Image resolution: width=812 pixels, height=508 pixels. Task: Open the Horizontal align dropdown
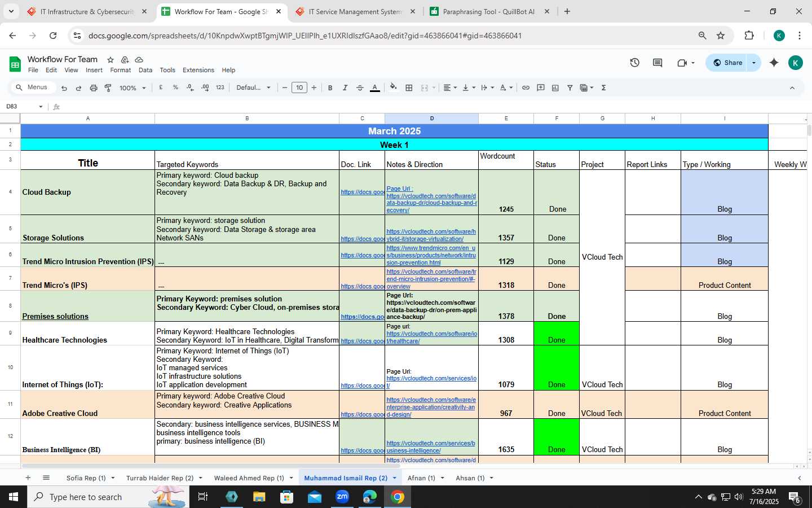coord(450,87)
